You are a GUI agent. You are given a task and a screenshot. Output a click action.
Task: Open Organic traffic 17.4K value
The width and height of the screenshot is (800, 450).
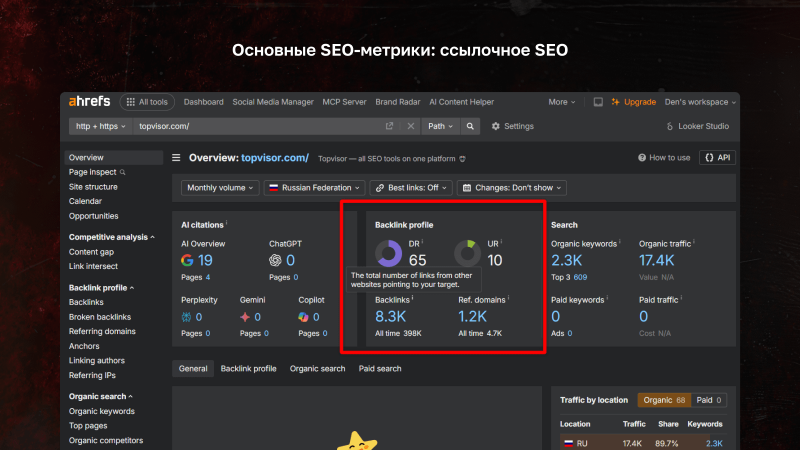tap(657, 261)
